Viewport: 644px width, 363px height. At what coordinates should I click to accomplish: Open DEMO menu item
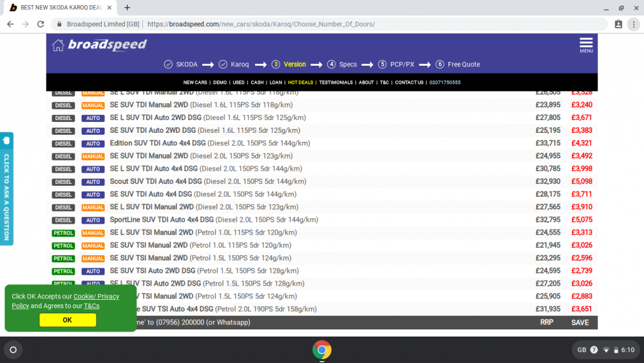coord(220,83)
